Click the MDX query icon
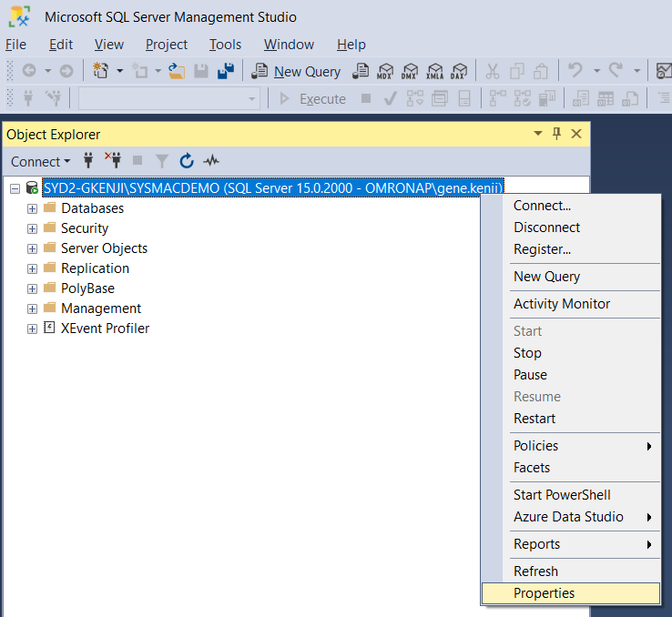Viewport: 672px width, 617px height. click(x=385, y=71)
